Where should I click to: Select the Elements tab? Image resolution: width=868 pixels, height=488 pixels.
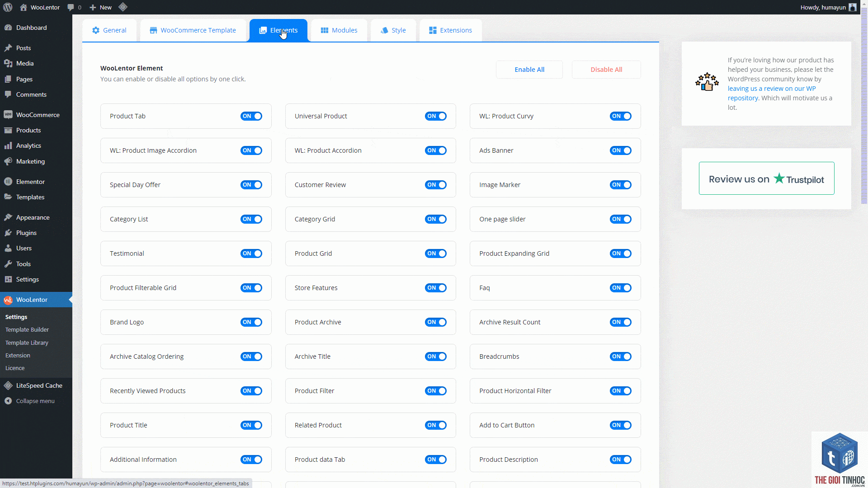[278, 30]
